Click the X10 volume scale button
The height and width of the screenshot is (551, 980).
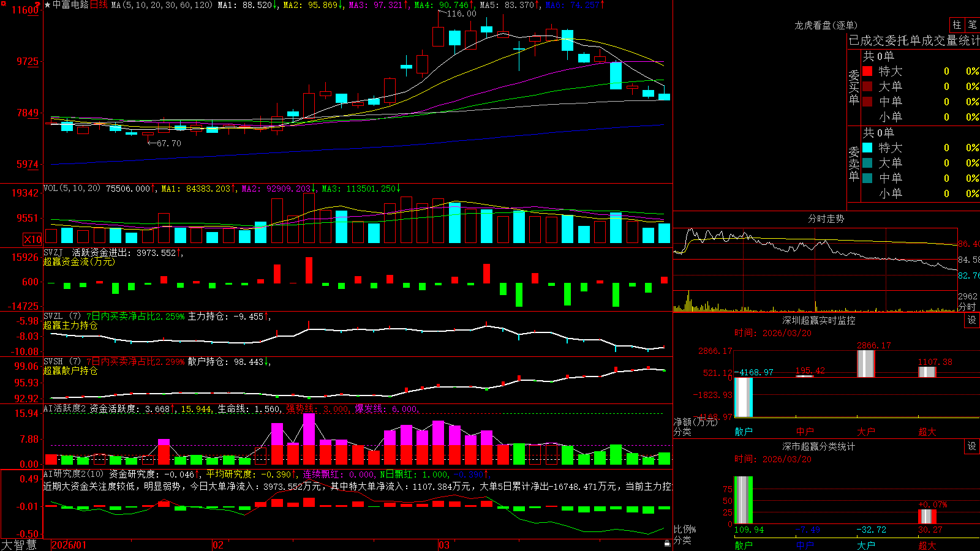click(x=32, y=239)
